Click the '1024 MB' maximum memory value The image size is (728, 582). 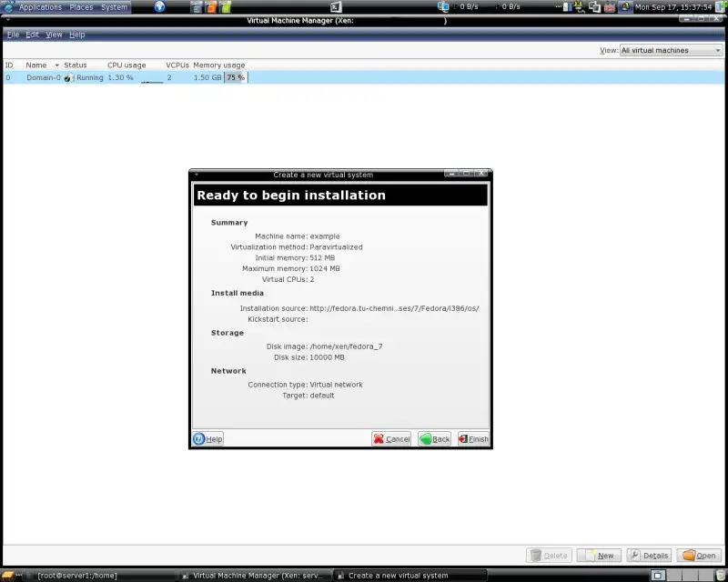(x=325, y=268)
